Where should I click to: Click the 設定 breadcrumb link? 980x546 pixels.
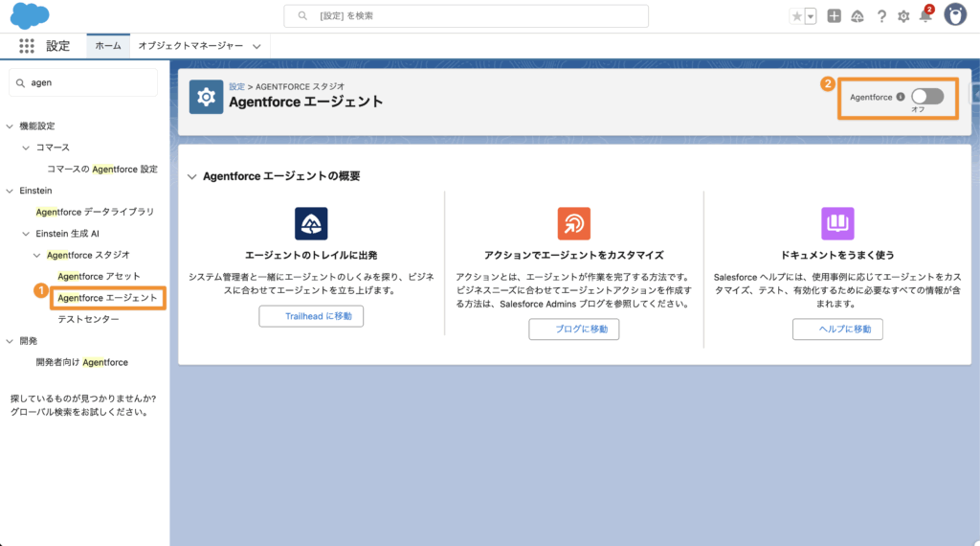[x=237, y=87]
